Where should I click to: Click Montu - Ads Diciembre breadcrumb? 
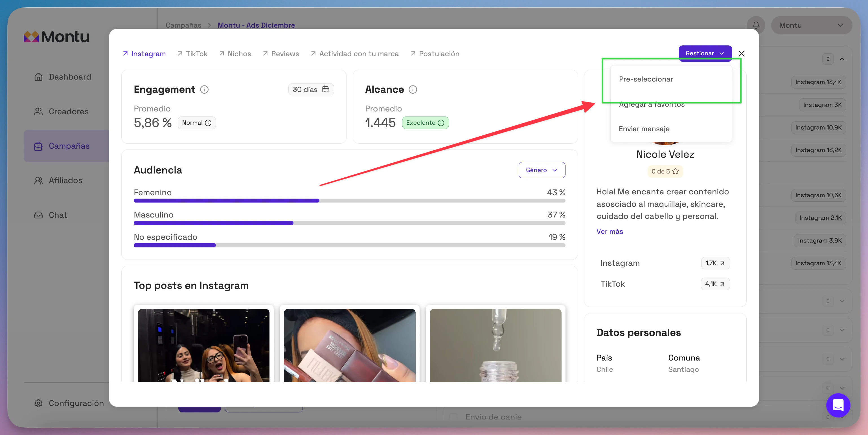click(x=256, y=25)
